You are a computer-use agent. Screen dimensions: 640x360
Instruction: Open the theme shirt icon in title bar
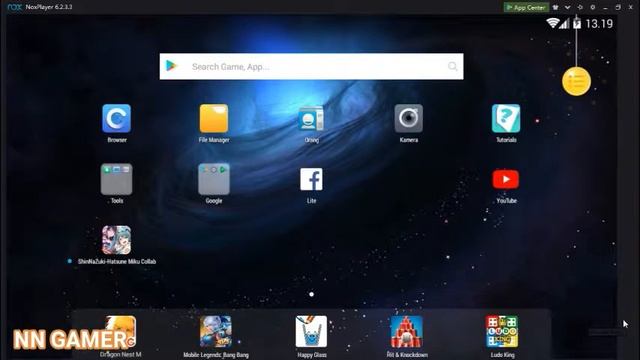pyautogui.click(x=556, y=7)
